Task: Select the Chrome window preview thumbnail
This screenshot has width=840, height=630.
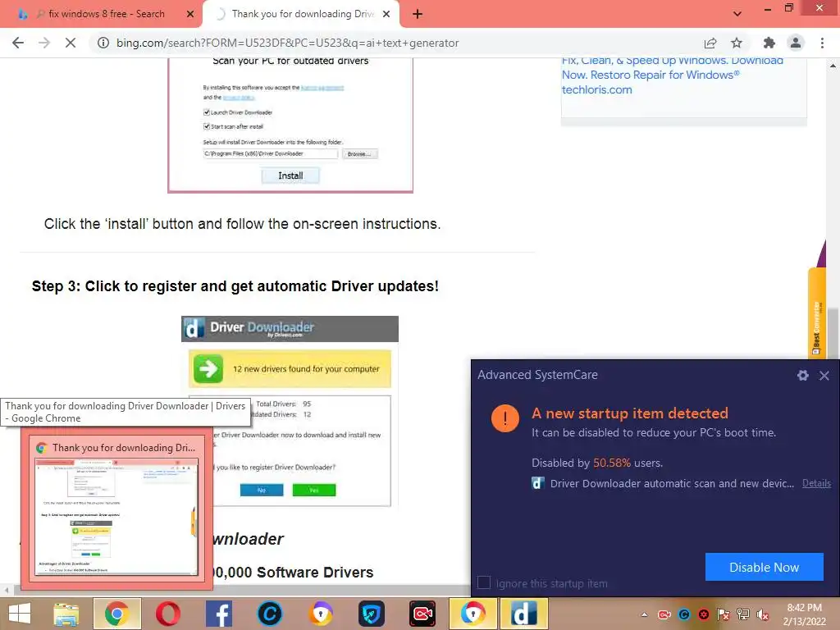Action: [116, 517]
